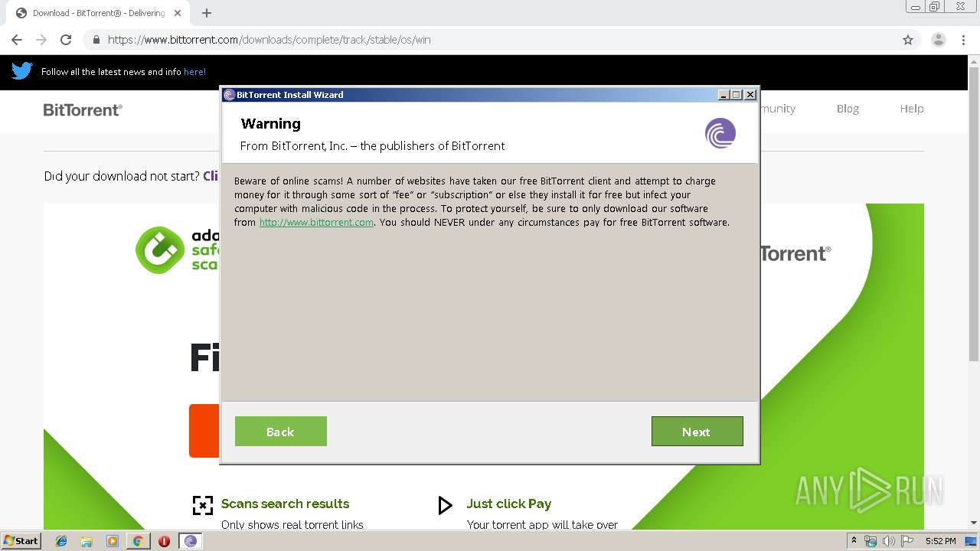Click the 5:52 PM system clock
The image size is (980, 551).
tap(940, 541)
